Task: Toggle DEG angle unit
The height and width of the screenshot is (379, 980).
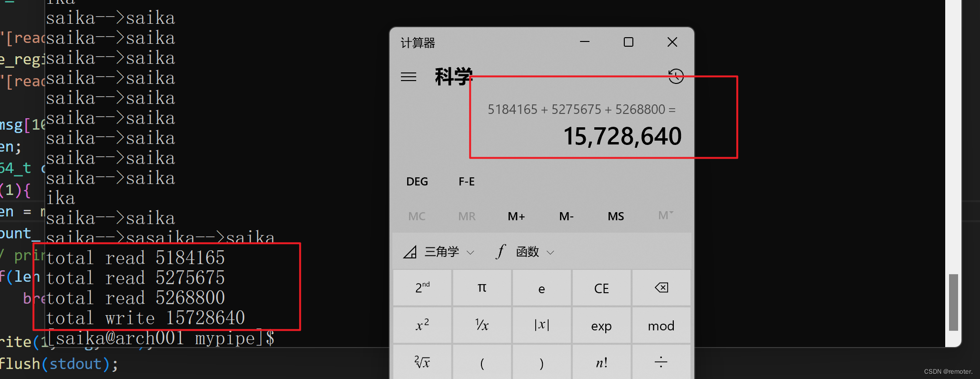Action: 417,182
